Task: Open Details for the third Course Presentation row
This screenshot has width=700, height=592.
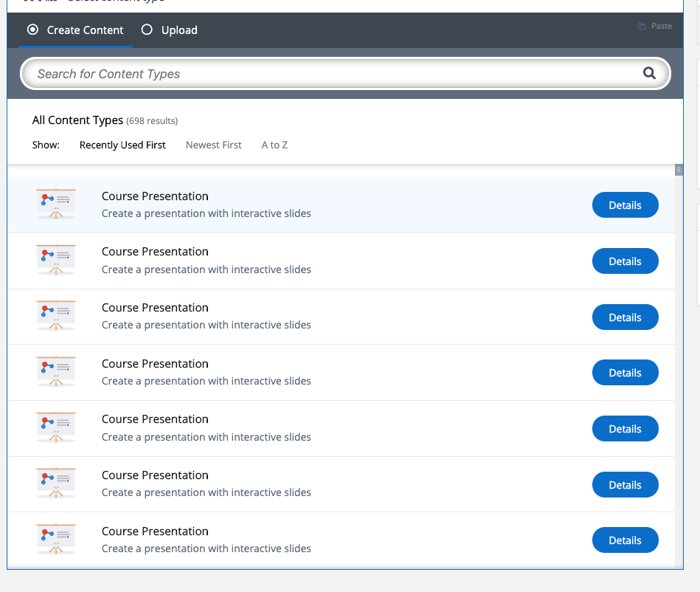Action: pyautogui.click(x=625, y=317)
